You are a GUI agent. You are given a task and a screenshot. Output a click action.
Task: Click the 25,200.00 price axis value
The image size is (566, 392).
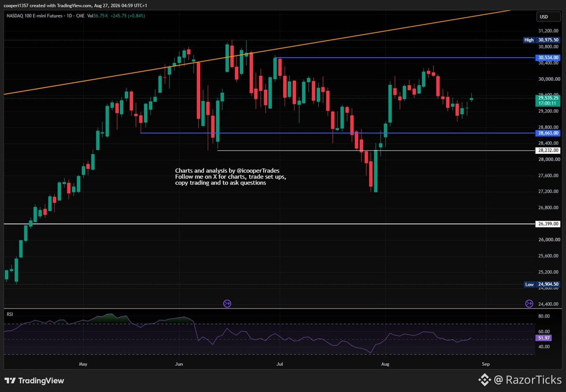549,272
